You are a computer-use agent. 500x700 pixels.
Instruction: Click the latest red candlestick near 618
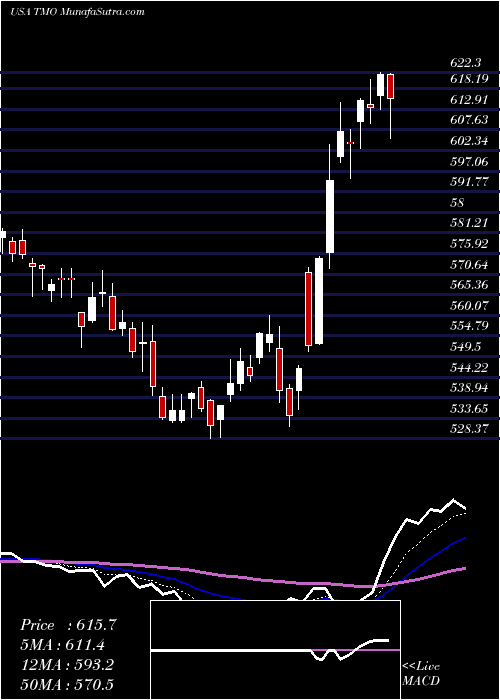click(391, 86)
